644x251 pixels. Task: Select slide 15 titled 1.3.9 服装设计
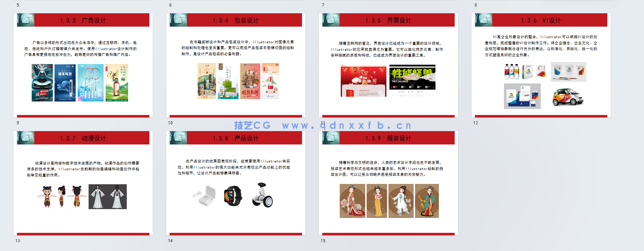[x=388, y=183]
